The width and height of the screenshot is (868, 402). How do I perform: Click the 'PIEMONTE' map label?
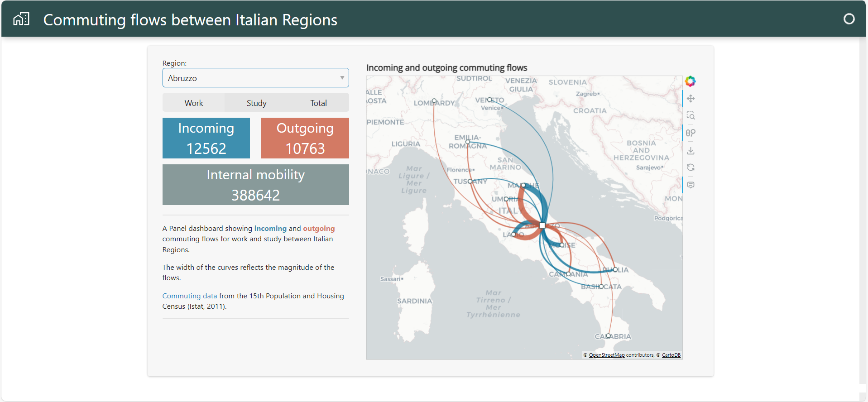tap(385, 122)
